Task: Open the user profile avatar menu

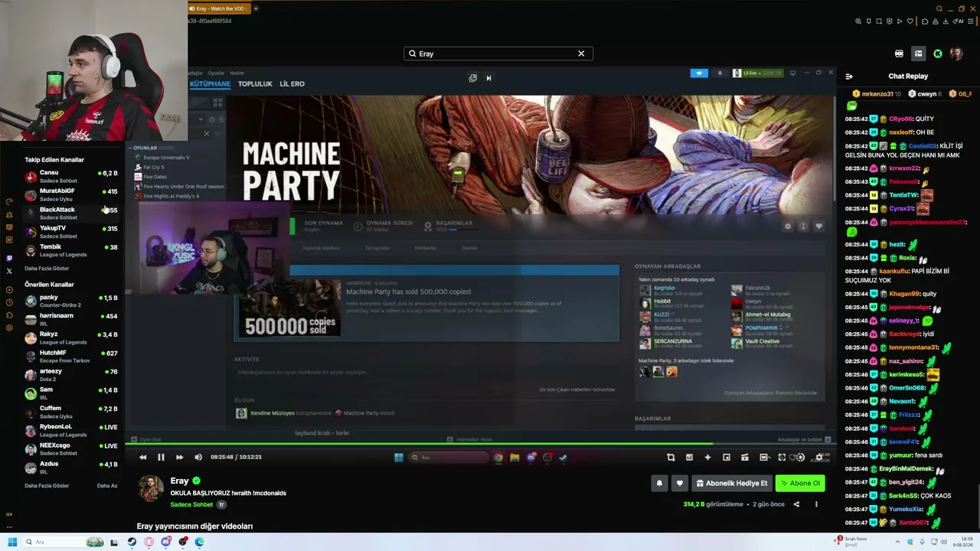Action: 956,54
